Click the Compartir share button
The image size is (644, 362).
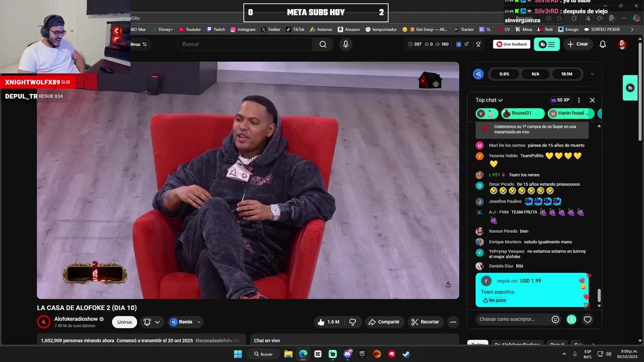(384, 322)
